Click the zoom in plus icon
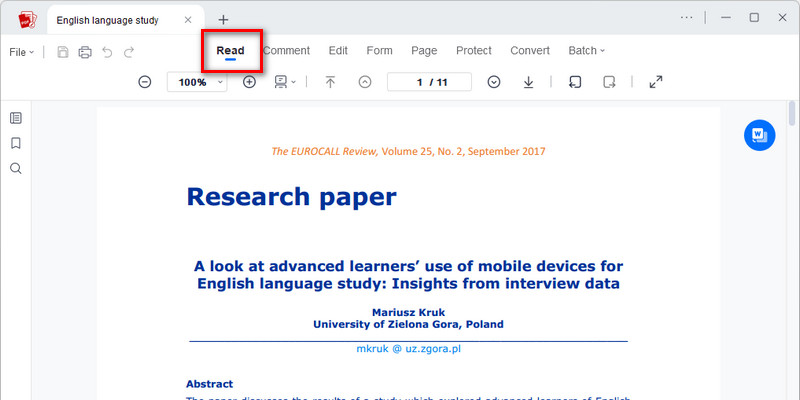The width and height of the screenshot is (800, 400). point(249,82)
